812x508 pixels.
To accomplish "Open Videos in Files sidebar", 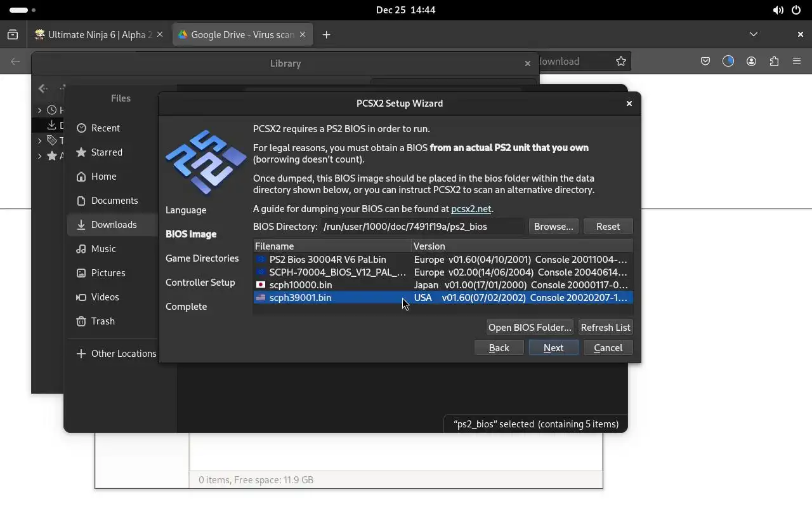I will tap(112, 297).
